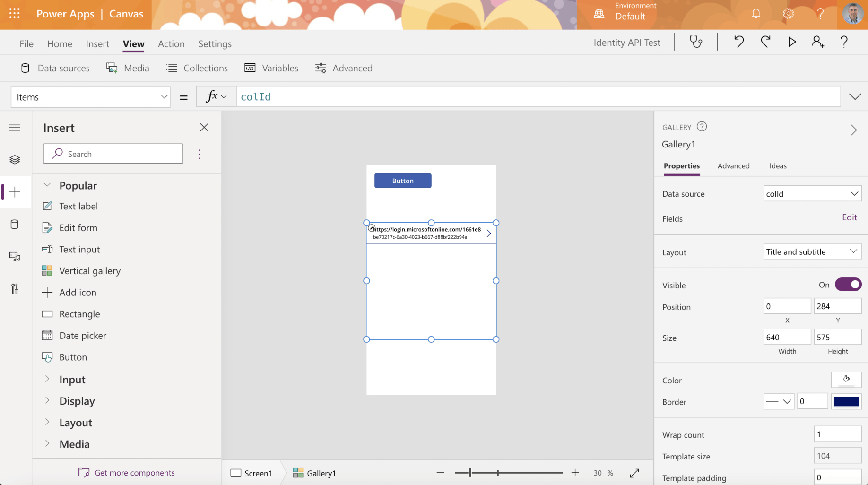This screenshot has width=868, height=485.
Task: Open the Data cylinder icon in sidebar
Action: click(15, 224)
